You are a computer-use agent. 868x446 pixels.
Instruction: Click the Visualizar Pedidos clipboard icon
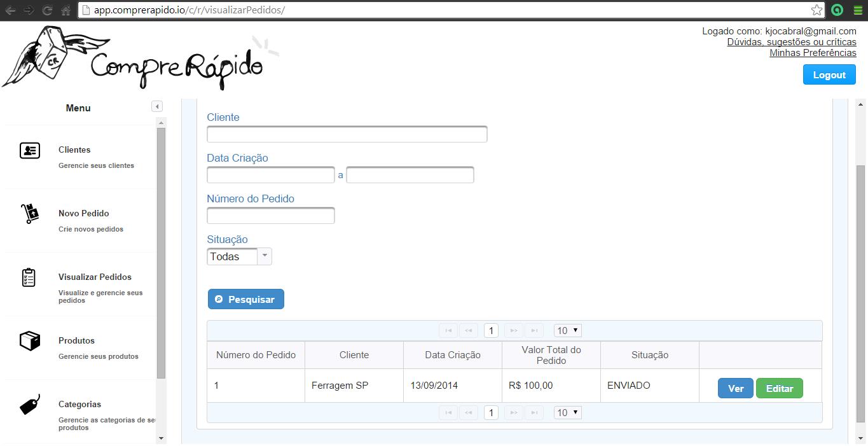point(29,277)
